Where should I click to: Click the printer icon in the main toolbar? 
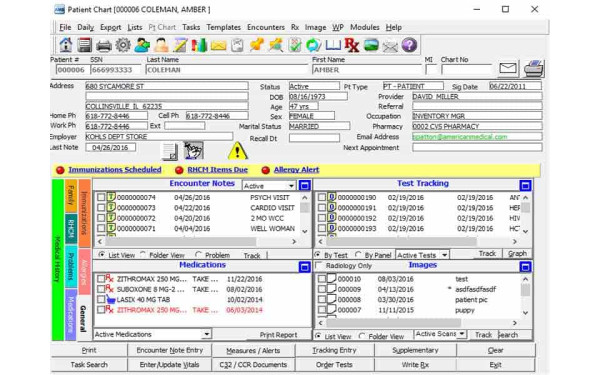coord(104,46)
